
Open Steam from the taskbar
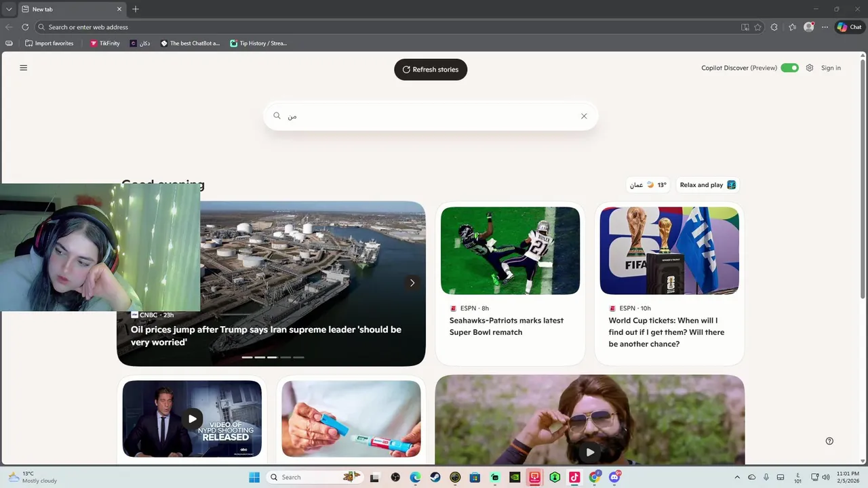click(x=435, y=477)
